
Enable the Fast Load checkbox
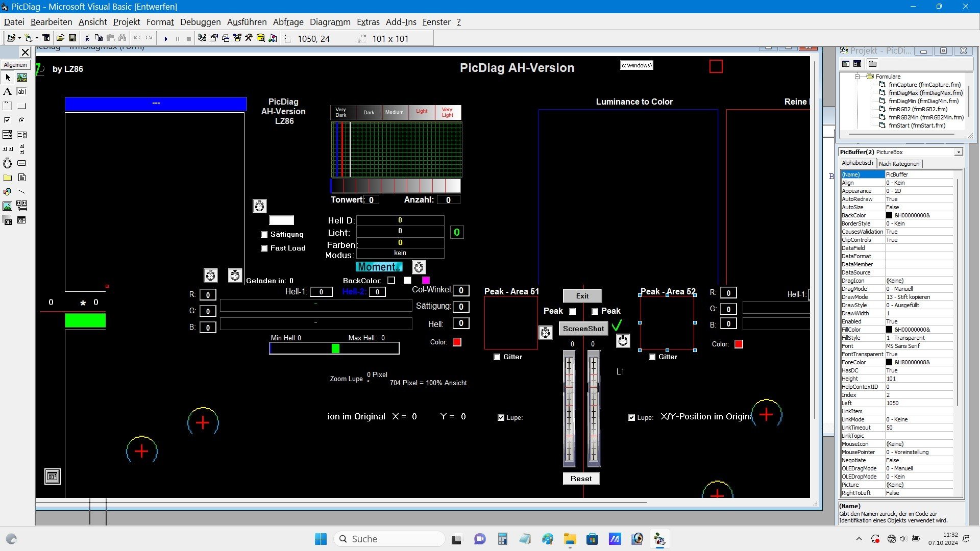click(x=264, y=248)
